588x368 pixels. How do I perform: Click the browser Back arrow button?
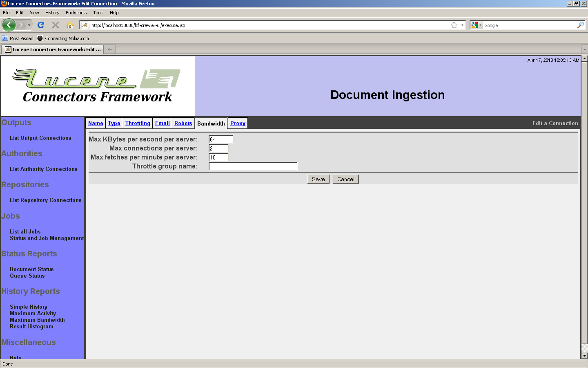9,25
